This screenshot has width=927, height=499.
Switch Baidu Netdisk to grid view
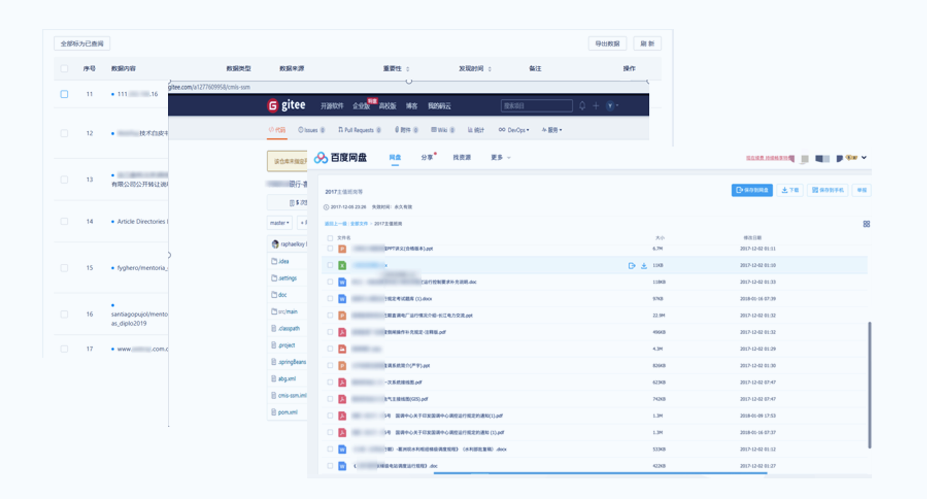[x=866, y=224]
